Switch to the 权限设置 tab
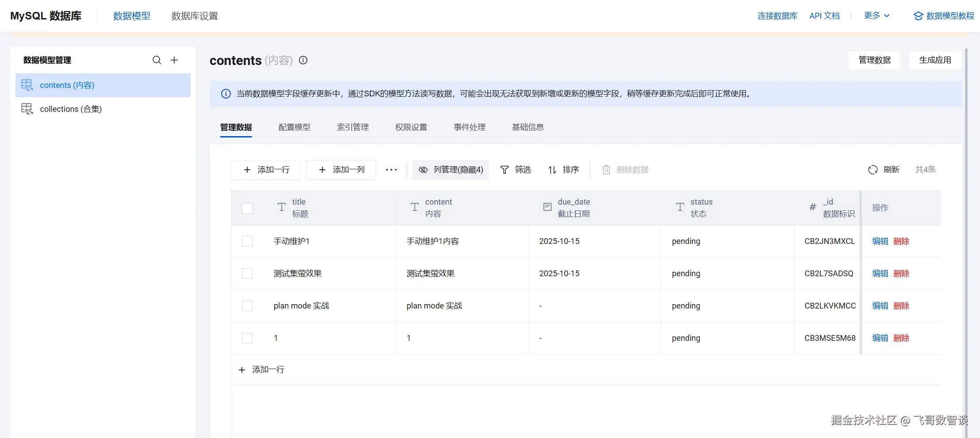Image resolution: width=980 pixels, height=438 pixels. pyautogui.click(x=411, y=127)
